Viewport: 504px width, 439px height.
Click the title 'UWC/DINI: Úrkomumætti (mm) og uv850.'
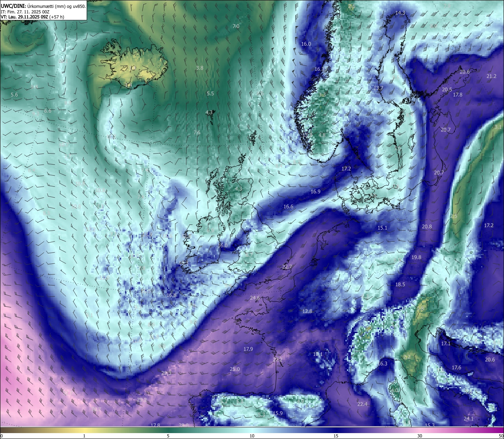point(43,6)
